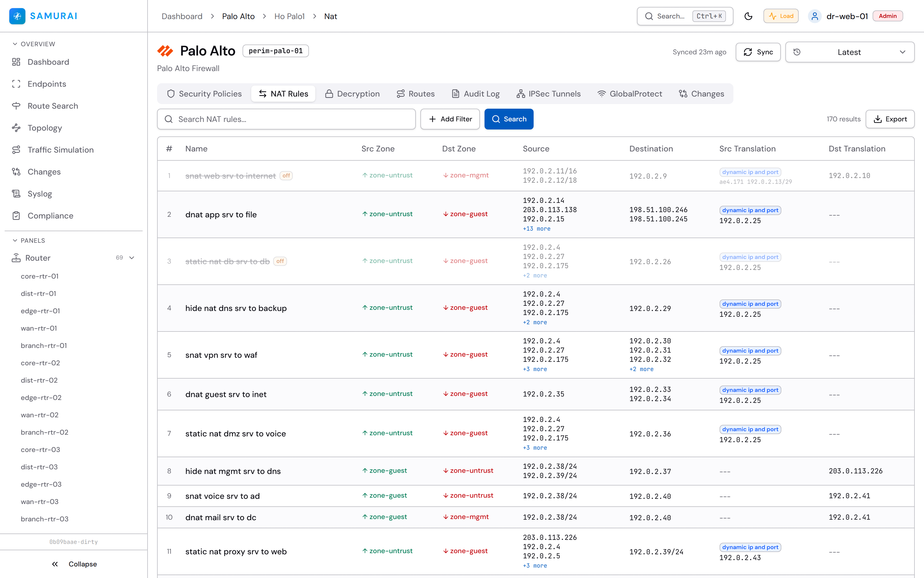Click dynamic ip and port badge in rule 6
The width and height of the screenshot is (924, 578).
750,390
